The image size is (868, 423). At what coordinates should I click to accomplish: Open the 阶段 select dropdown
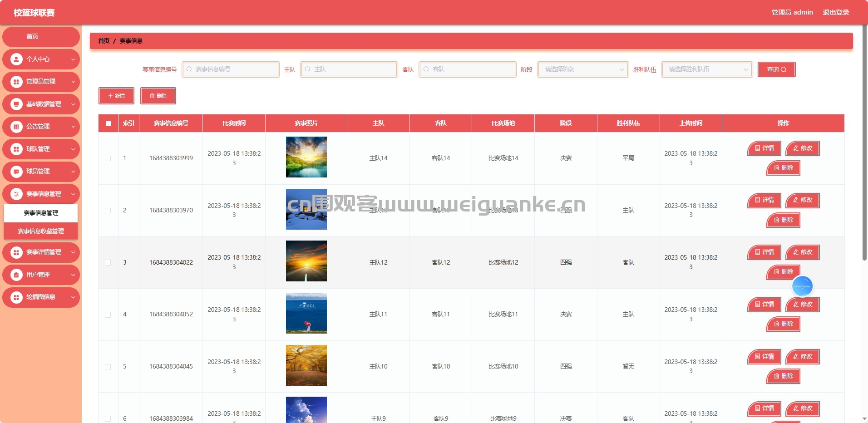(x=583, y=69)
